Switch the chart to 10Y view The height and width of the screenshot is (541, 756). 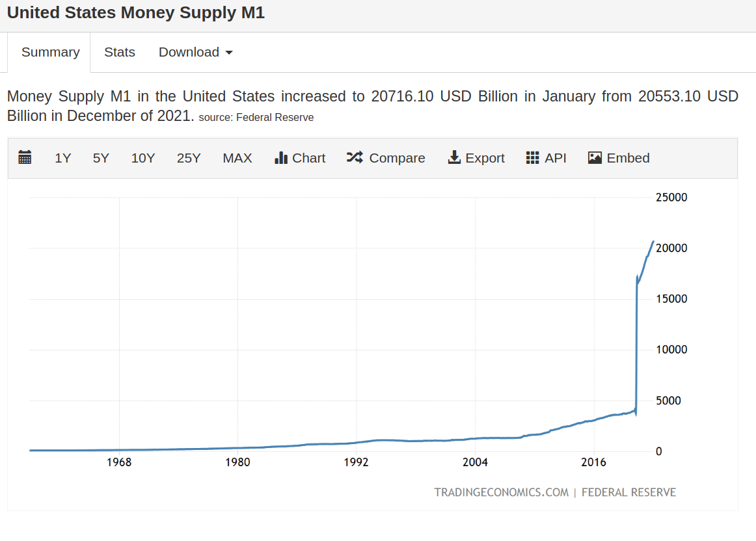(142, 157)
